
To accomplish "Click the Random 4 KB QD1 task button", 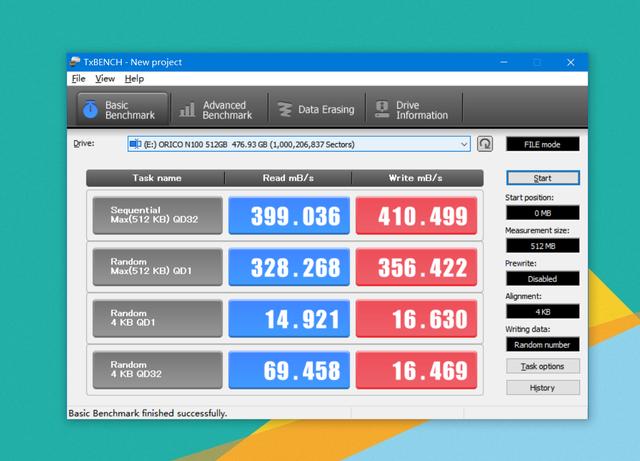I will tap(157, 318).
